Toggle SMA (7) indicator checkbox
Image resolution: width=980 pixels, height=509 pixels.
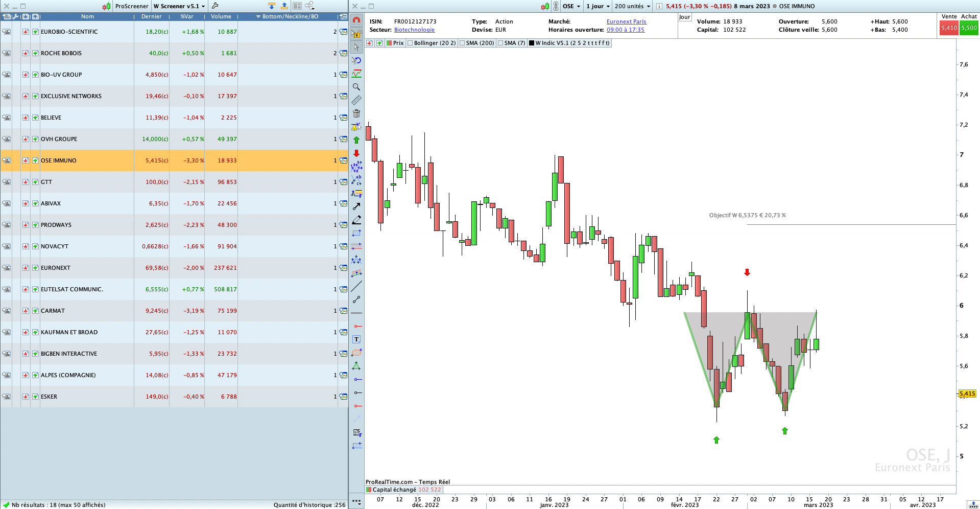(x=500, y=43)
